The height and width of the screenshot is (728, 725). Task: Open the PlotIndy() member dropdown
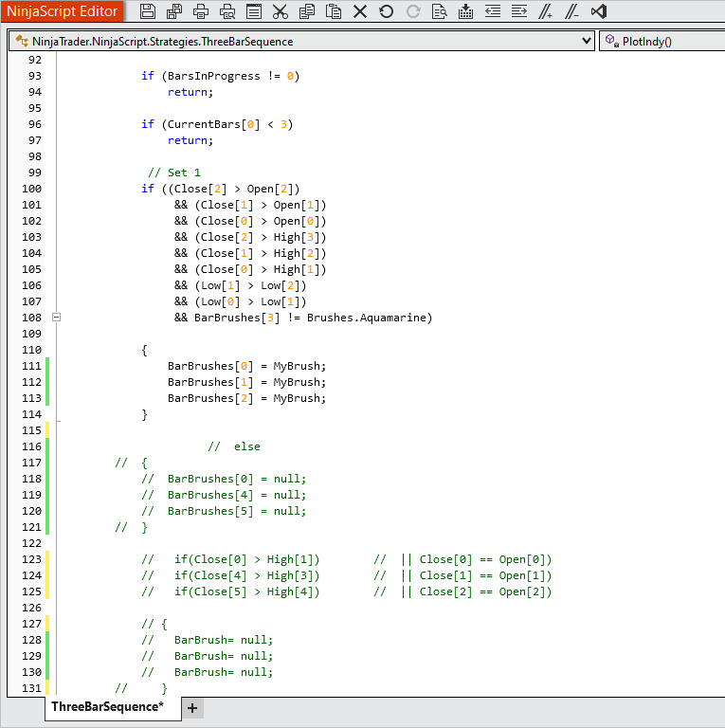point(662,42)
